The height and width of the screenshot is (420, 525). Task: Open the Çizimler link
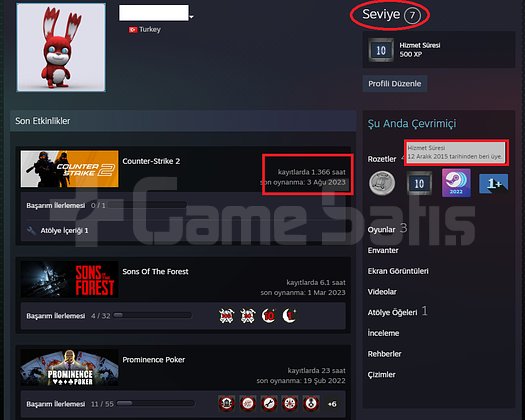381,374
